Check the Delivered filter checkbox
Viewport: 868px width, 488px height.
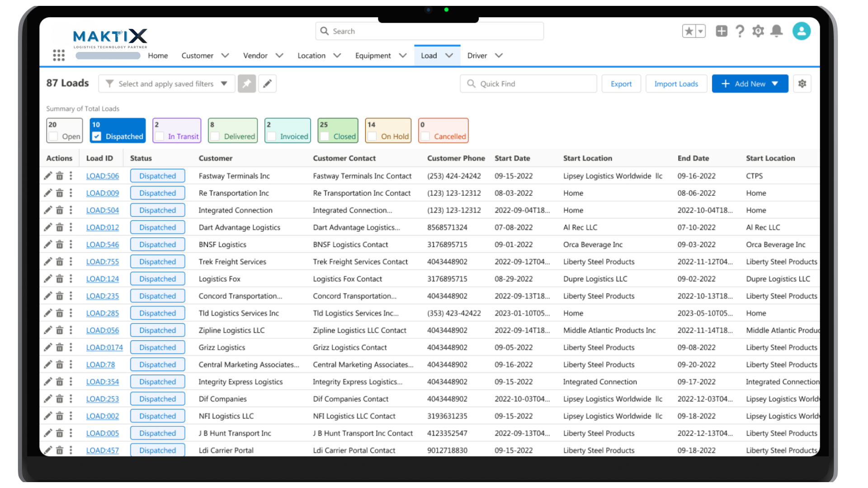(215, 136)
